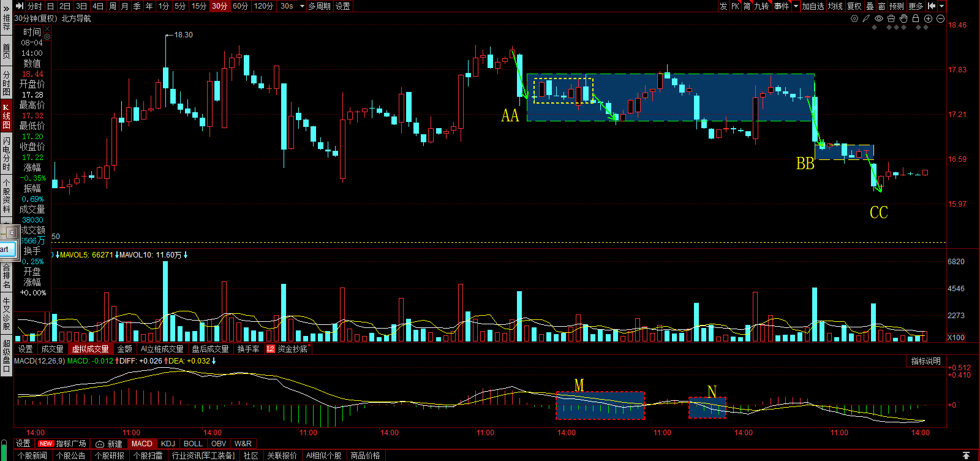This screenshot has height=461, width=980.
Task: Open 个股公告 announcements tab
Action: [71, 455]
